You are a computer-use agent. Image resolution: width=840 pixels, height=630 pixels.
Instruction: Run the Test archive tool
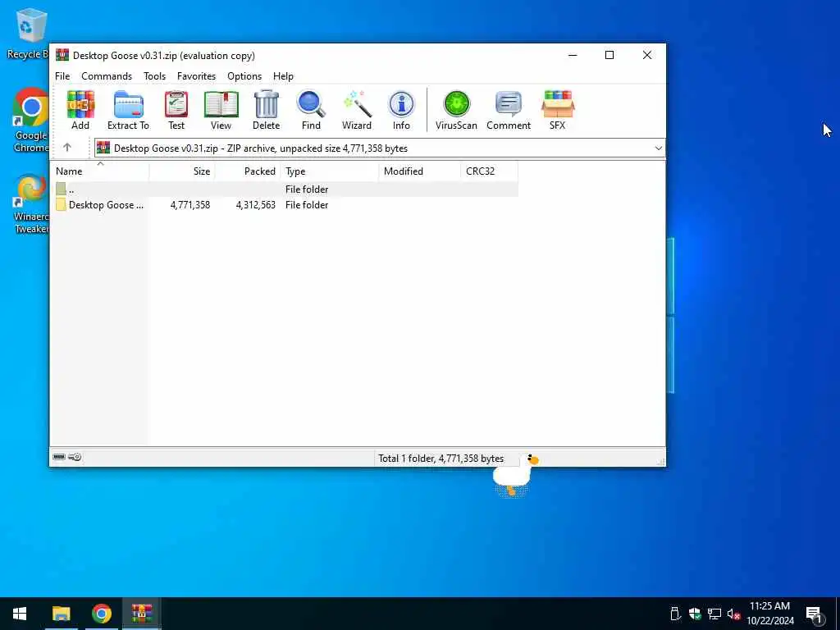[x=176, y=111]
